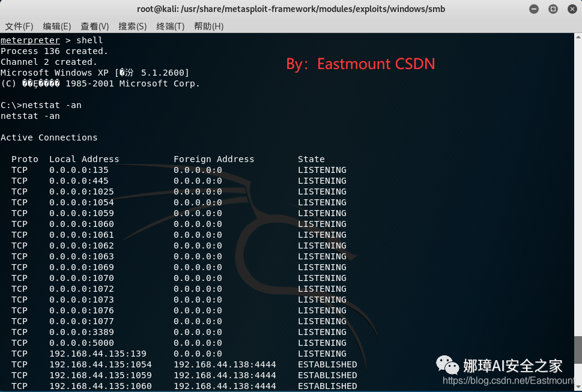Maximize the terminal window
Screen dimensions: 582x392
click(x=553, y=9)
